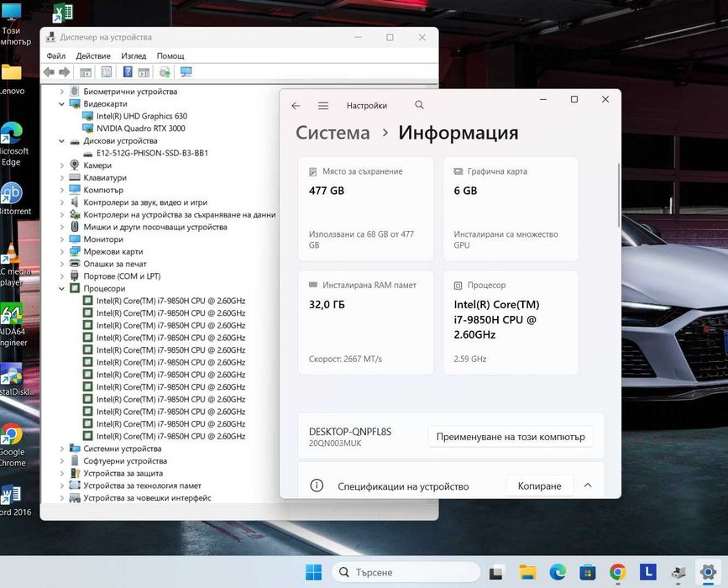Screen dimensions: 728x588
Task: Open the Lenovo folder on the desktop
Action: click(11, 79)
